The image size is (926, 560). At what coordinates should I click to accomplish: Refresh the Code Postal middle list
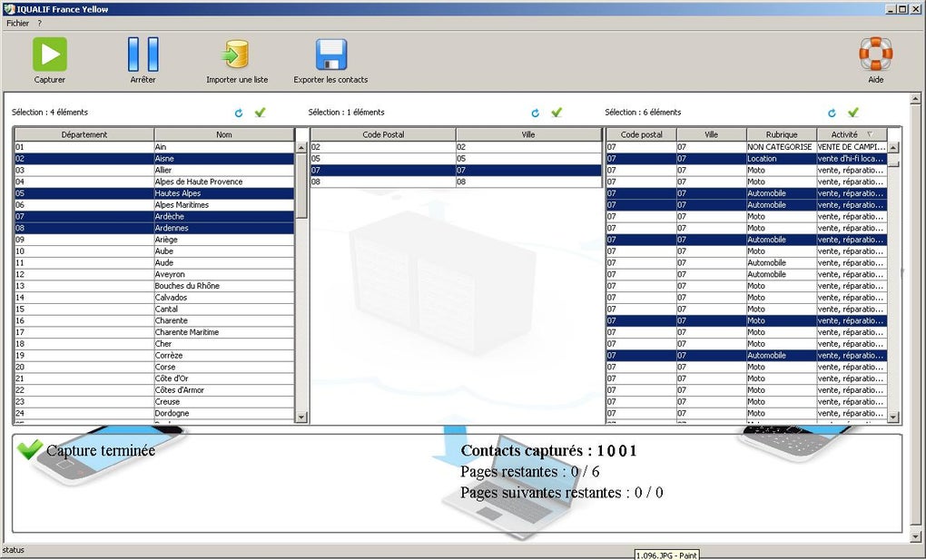click(535, 113)
